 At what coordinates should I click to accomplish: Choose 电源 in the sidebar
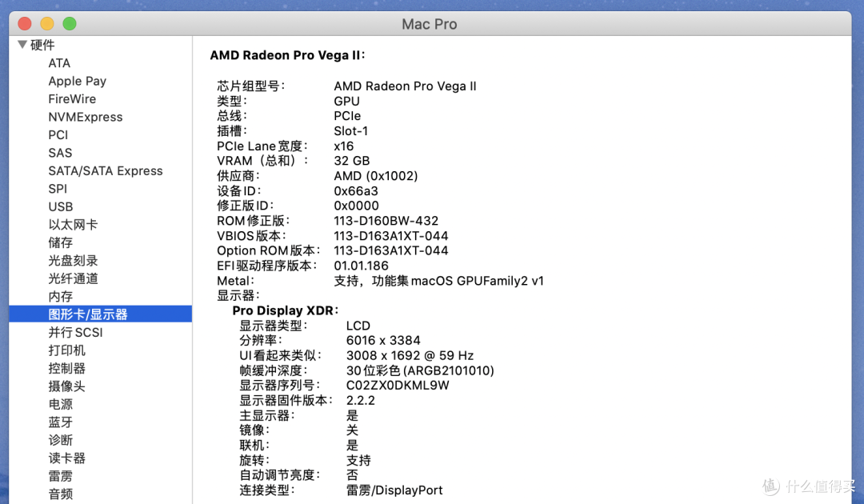pos(61,404)
